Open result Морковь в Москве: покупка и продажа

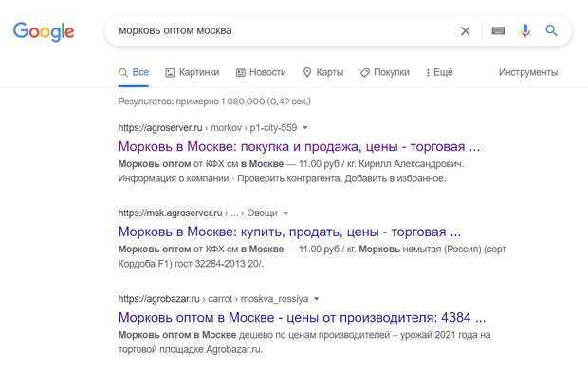click(299, 146)
